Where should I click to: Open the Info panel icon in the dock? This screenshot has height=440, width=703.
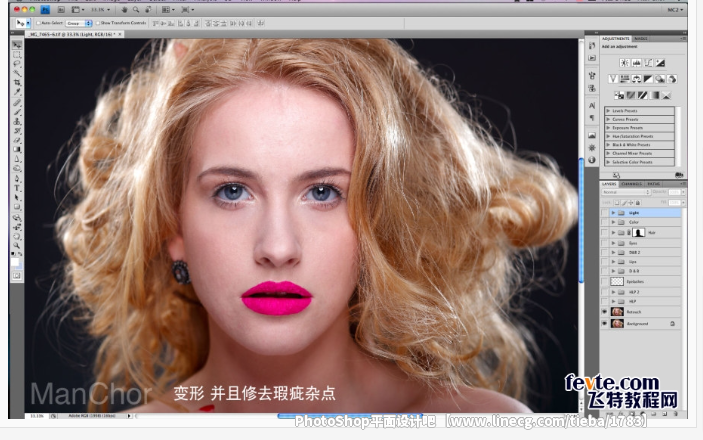(592, 160)
